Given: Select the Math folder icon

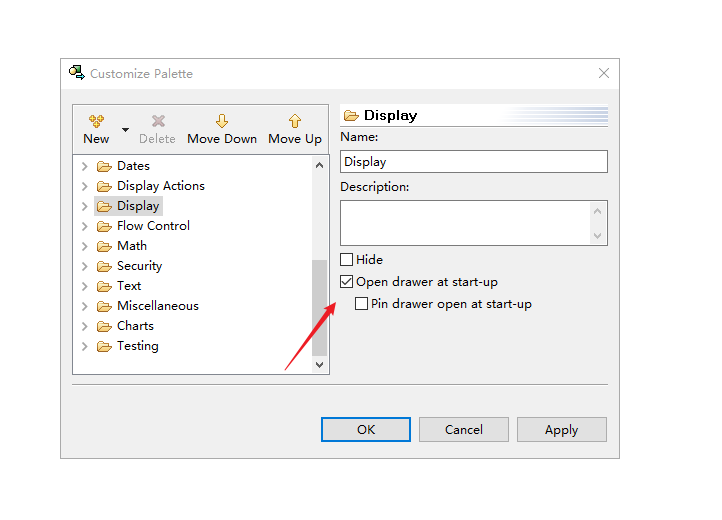Looking at the screenshot, I should coord(104,246).
